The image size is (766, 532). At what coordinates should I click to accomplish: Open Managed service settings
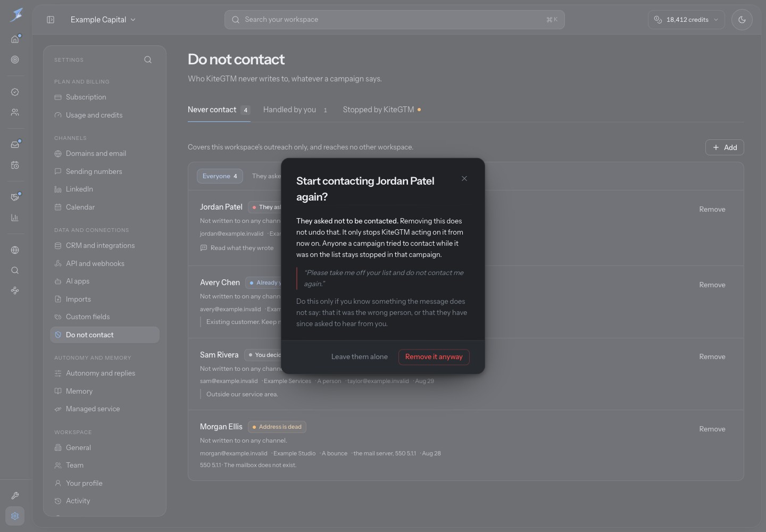(x=105, y=409)
